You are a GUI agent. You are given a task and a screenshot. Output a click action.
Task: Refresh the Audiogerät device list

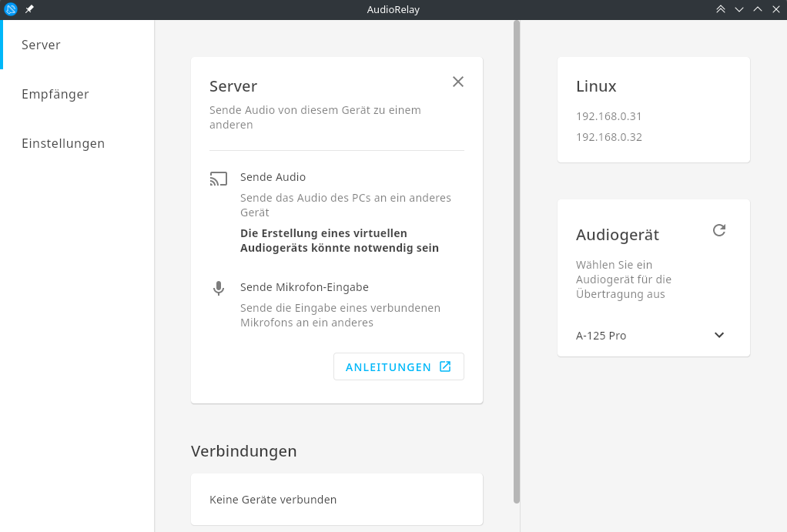719,230
